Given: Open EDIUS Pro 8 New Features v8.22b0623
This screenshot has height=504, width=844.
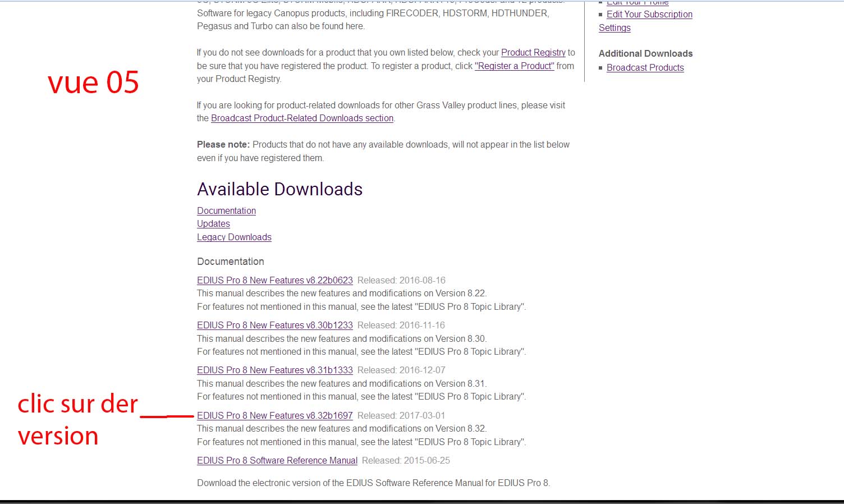Looking at the screenshot, I should [x=275, y=280].
